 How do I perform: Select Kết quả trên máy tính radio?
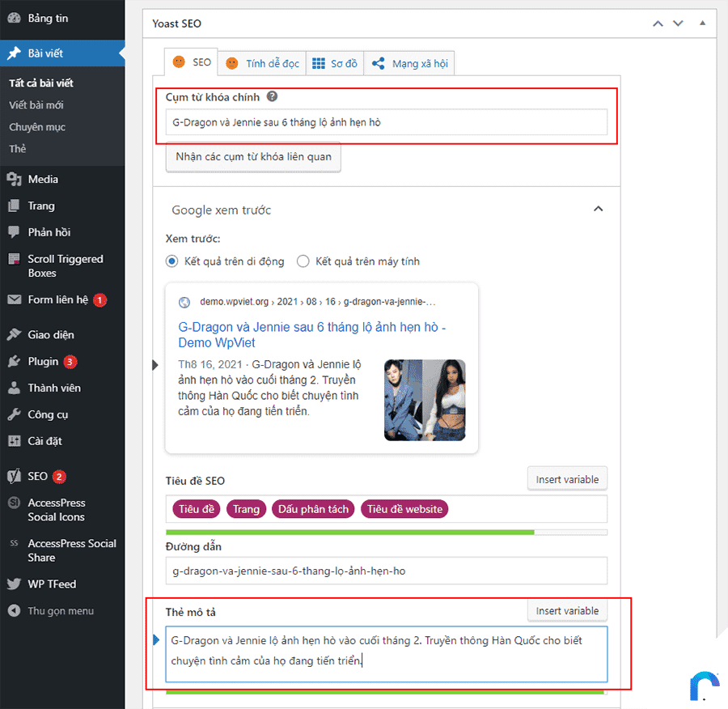click(x=303, y=261)
